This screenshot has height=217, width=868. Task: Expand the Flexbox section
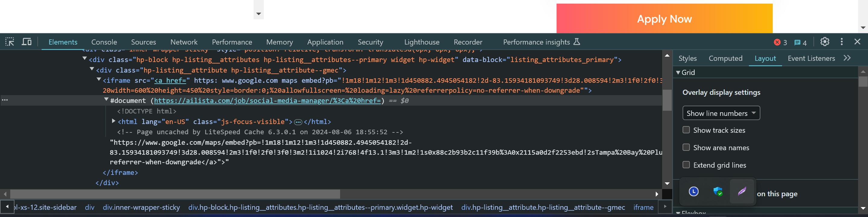(x=678, y=213)
